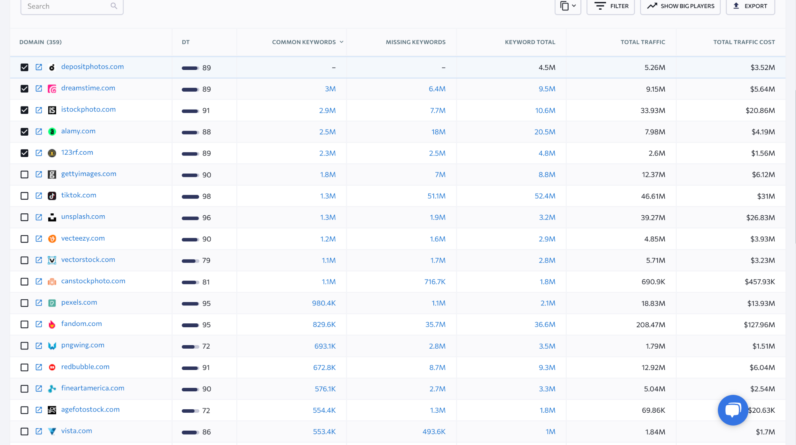Screen dimensions: 796x445
Task: Click the search magnifier icon
Action: click(114, 6)
